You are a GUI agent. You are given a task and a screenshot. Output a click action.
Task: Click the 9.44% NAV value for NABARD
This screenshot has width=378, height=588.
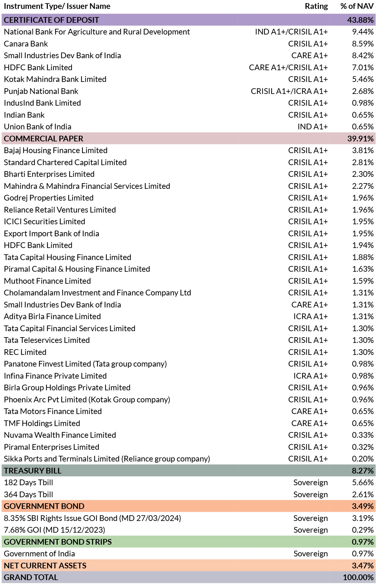(363, 32)
